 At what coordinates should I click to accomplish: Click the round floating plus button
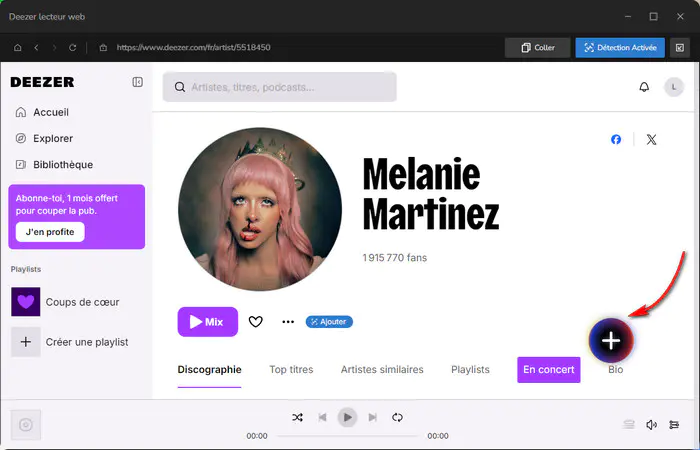pos(611,341)
